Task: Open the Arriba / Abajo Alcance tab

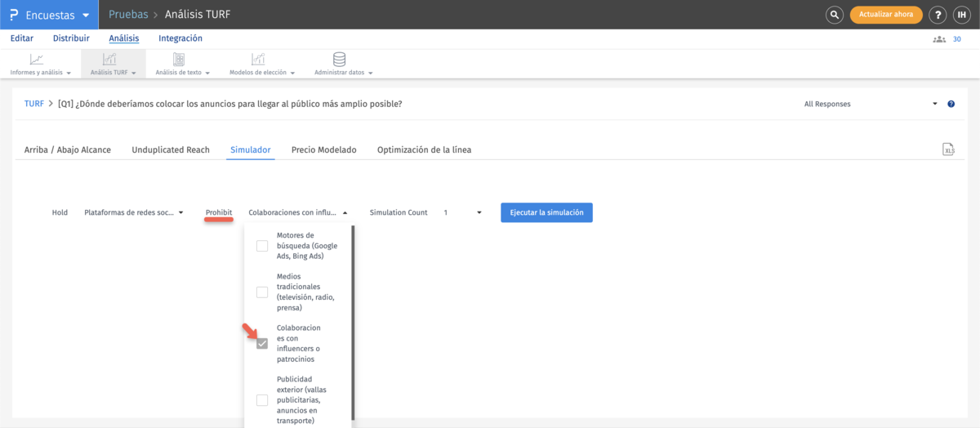Action: point(68,150)
